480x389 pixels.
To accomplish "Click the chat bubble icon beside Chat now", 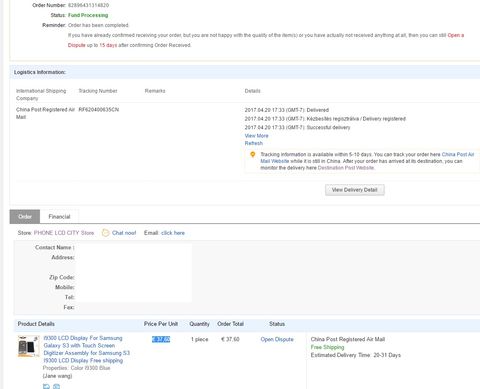I will point(105,233).
